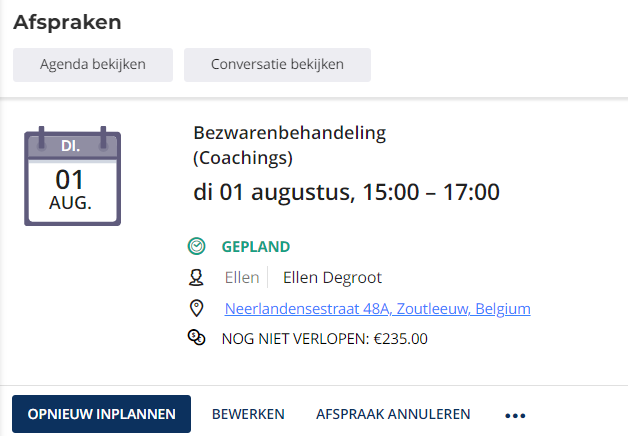Click the staff name Ellen
Image resolution: width=628 pixels, height=436 pixels.
[x=242, y=277]
